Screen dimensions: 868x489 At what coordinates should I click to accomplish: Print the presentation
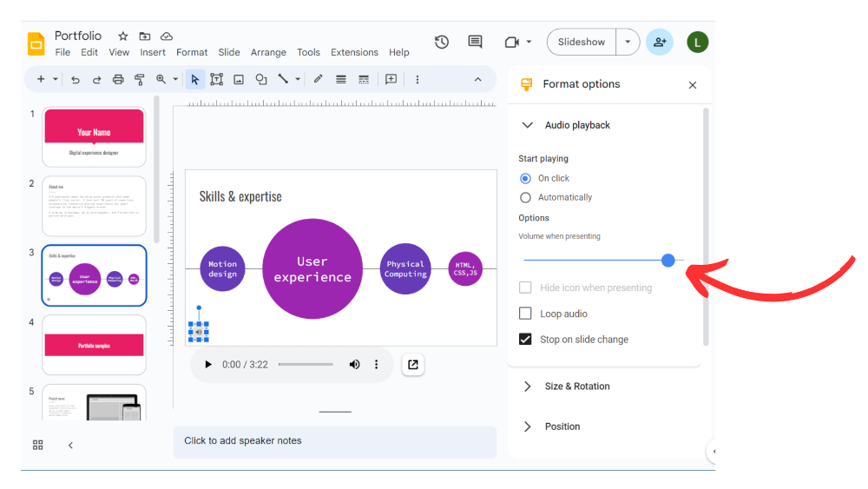click(x=118, y=80)
